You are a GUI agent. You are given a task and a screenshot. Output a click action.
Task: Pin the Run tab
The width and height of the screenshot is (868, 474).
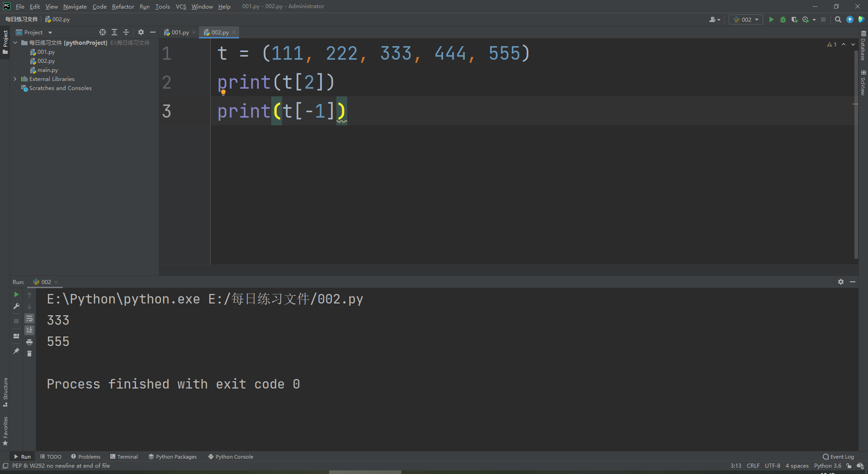coord(16,351)
